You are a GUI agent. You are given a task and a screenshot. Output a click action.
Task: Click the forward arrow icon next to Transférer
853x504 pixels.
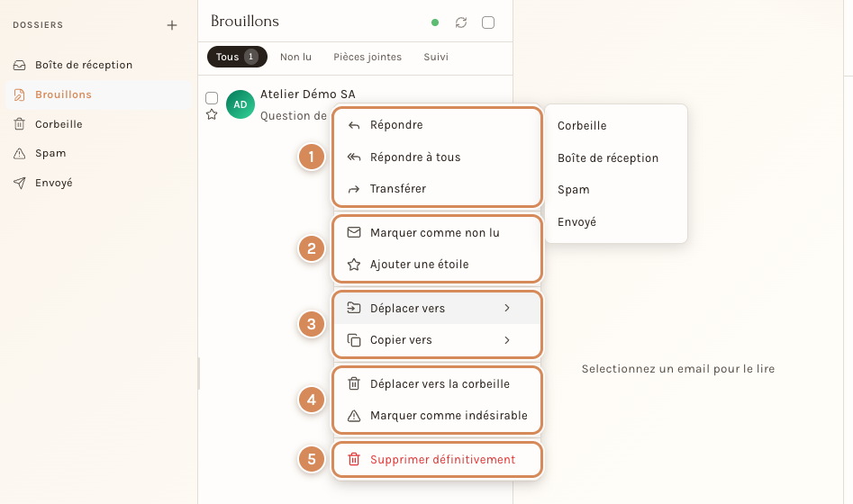pos(354,189)
